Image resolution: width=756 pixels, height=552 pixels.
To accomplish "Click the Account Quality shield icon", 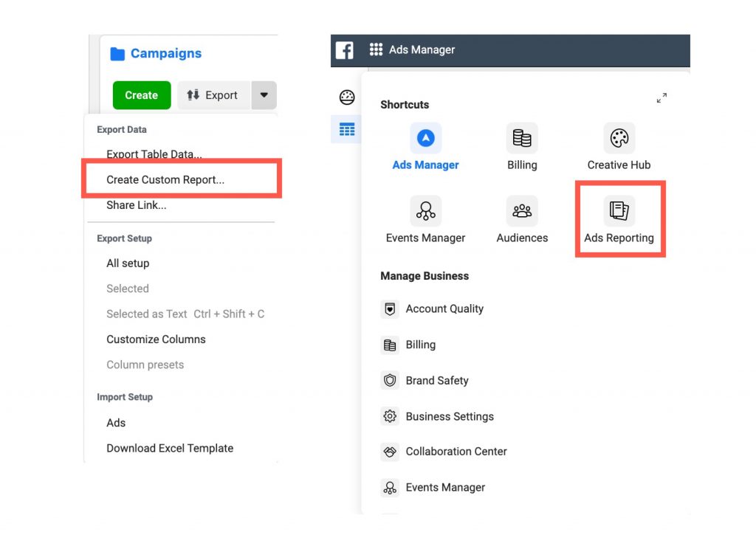I will pos(390,308).
